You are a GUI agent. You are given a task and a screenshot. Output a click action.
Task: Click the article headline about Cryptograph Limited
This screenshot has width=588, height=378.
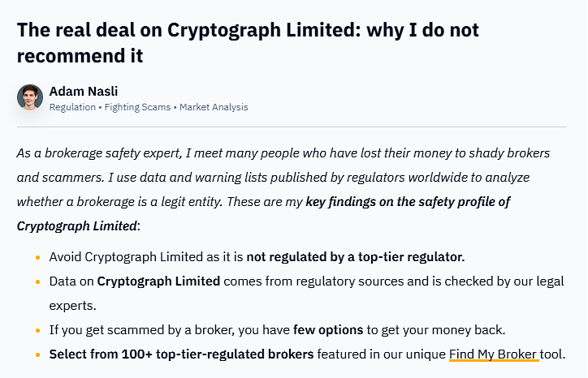(x=248, y=43)
